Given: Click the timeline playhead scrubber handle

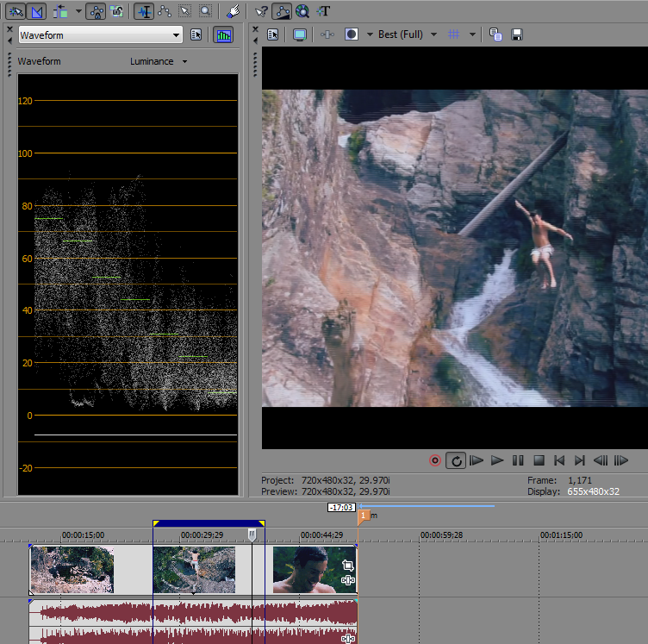Looking at the screenshot, I should pos(252,535).
